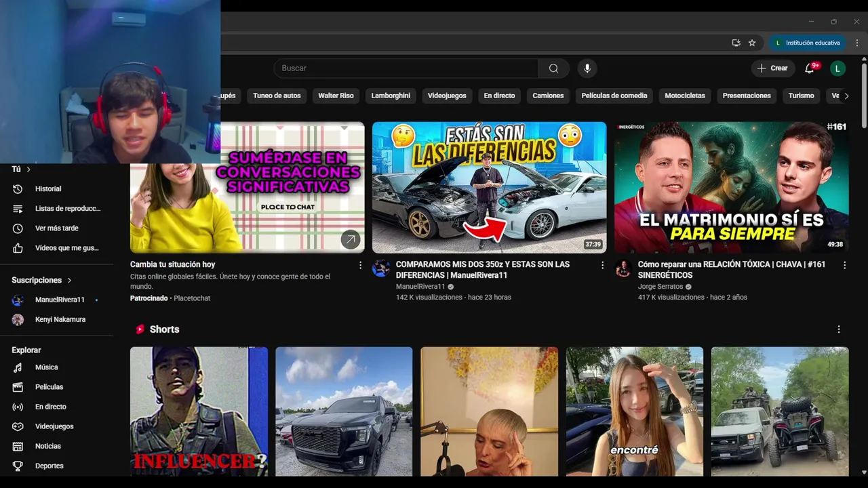Click ManuelRivera11 channel name under video
This screenshot has width=868, height=488.
tap(420, 287)
